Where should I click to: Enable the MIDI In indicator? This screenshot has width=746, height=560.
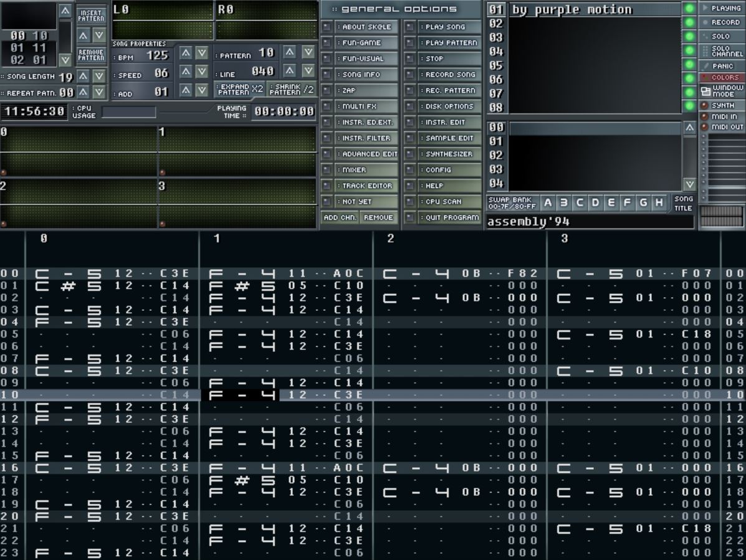pyautogui.click(x=705, y=116)
